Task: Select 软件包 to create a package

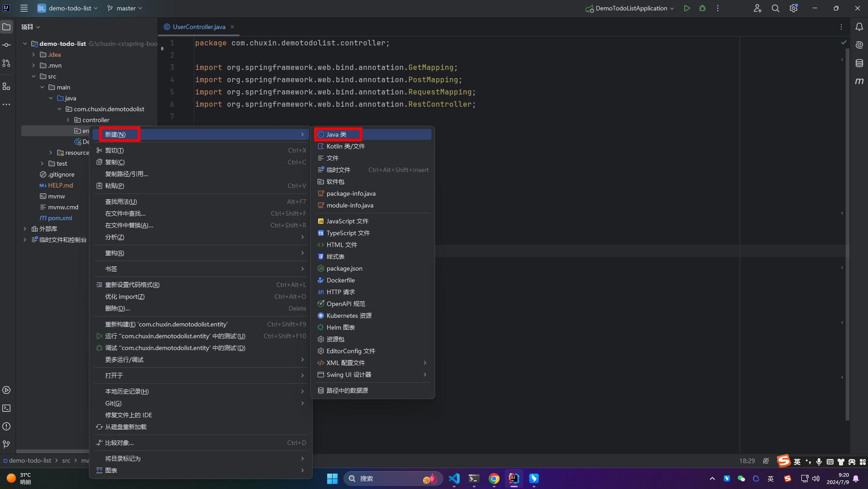Action: [x=373, y=182]
